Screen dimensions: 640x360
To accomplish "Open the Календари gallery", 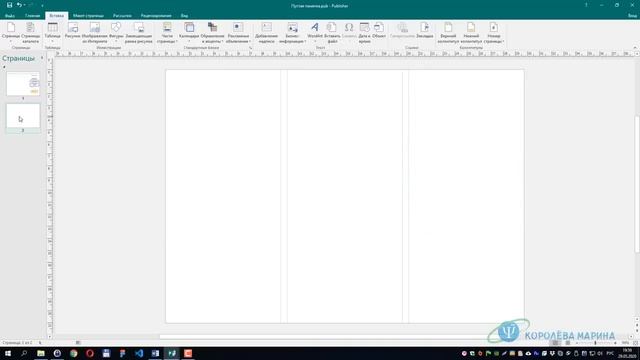I will pos(189,33).
